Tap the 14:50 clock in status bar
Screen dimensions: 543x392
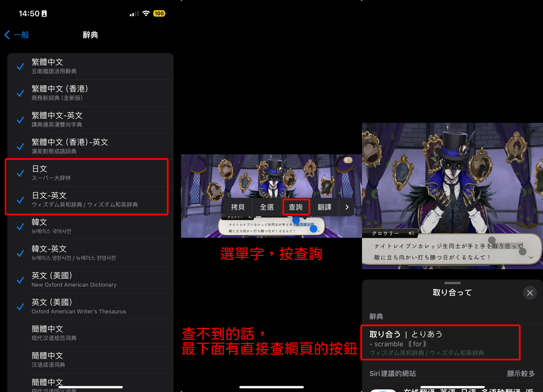click(x=29, y=14)
